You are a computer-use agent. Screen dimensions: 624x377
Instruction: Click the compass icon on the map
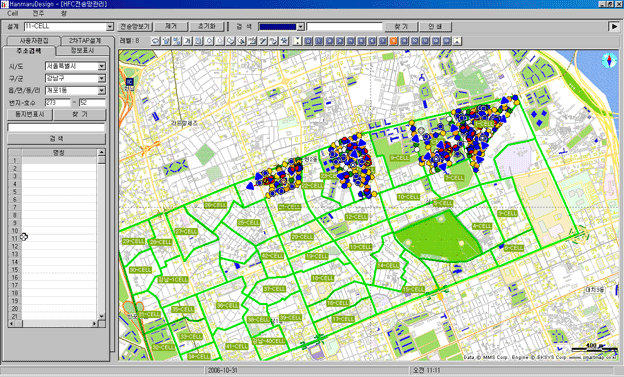(x=609, y=61)
